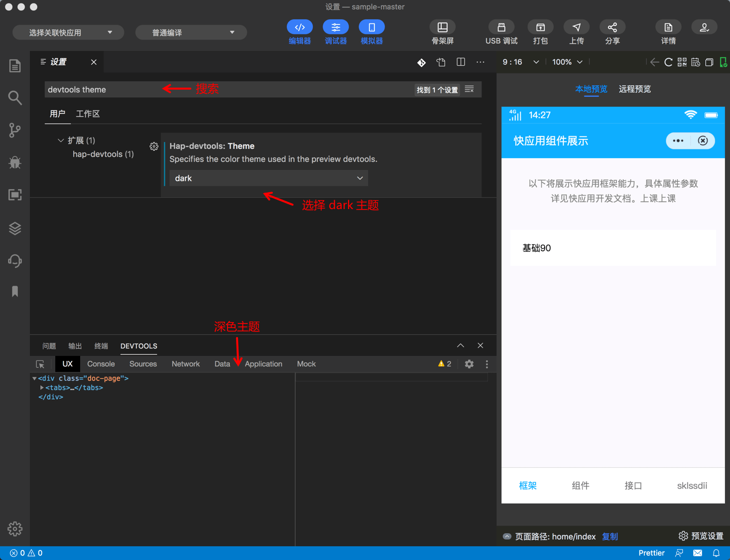Start the 模拟器 simulator
The width and height of the screenshot is (730, 560).
point(371,31)
